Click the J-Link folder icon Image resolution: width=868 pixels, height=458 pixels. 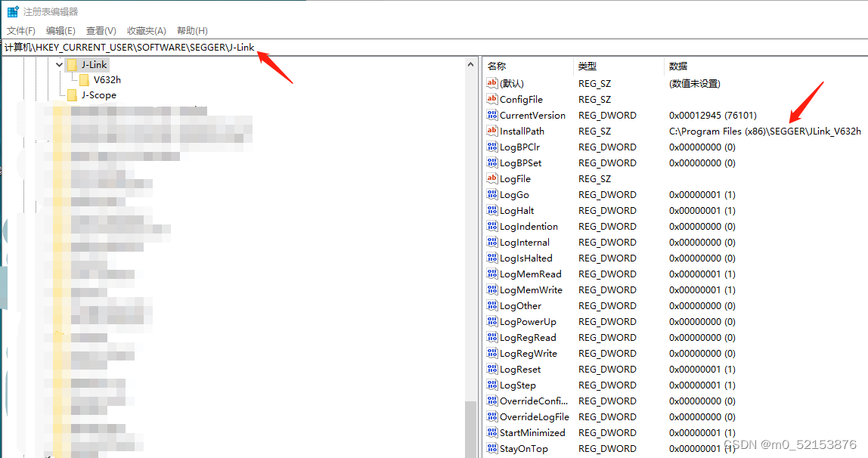click(x=72, y=65)
